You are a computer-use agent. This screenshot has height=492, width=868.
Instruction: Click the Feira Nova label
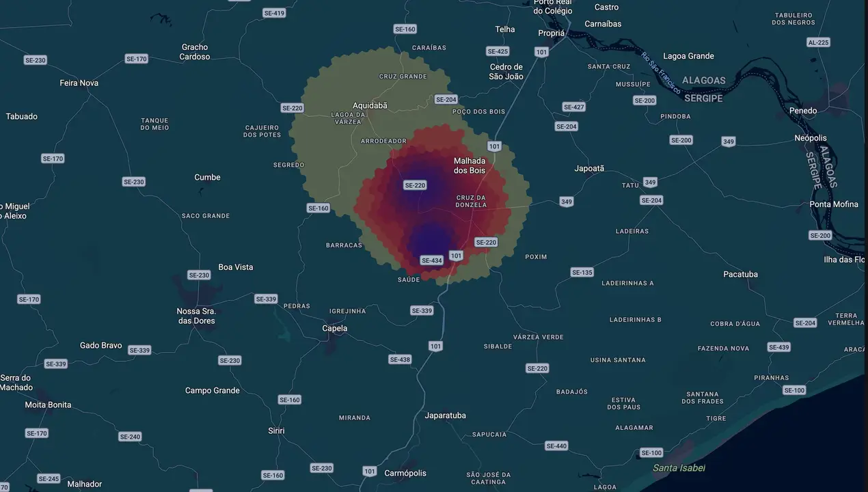(x=79, y=83)
